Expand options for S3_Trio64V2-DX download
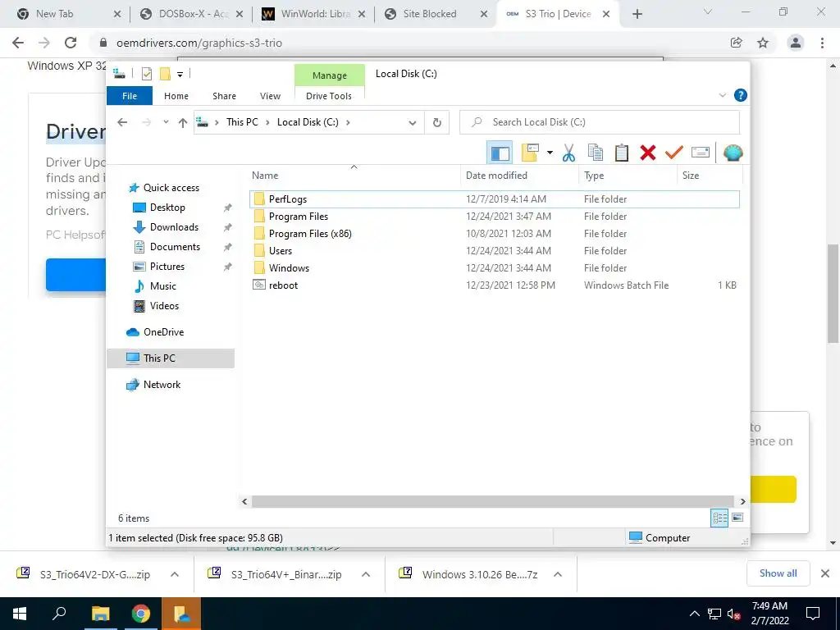 (175, 574)
